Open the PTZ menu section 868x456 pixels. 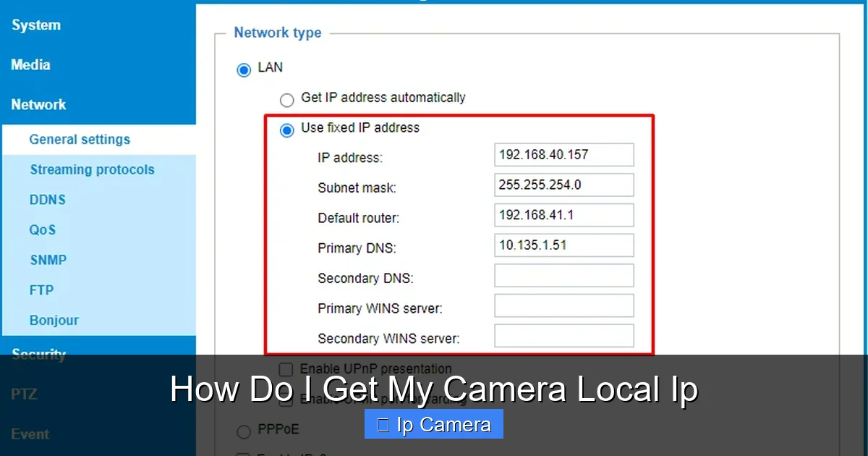point(24,394)
